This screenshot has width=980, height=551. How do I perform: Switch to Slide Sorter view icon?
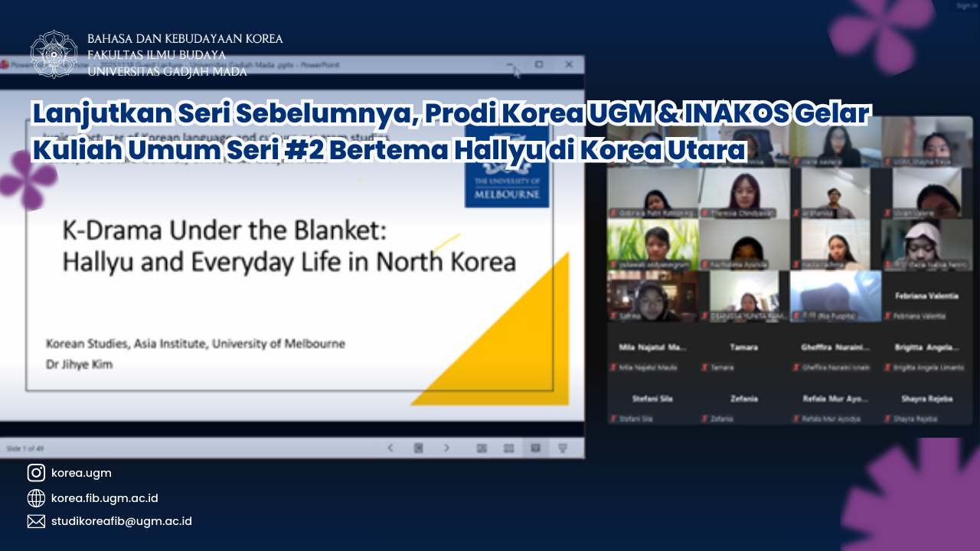tap(508, 448)
